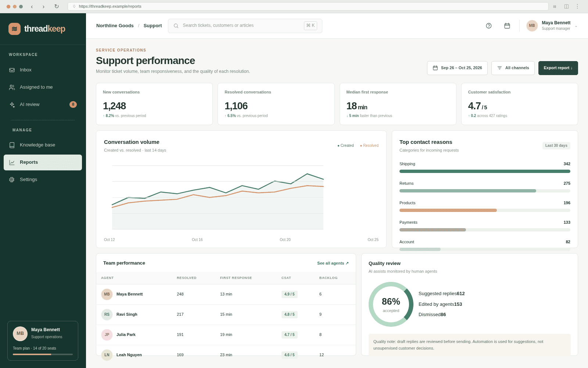Follow the See all agents link
588x368 pixels.
[x=333, y=263]
